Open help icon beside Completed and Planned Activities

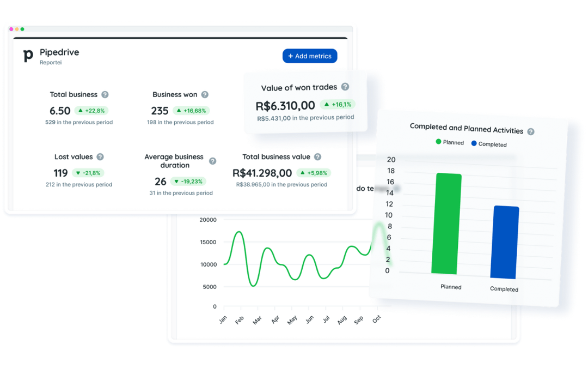[x=531, y=131]
